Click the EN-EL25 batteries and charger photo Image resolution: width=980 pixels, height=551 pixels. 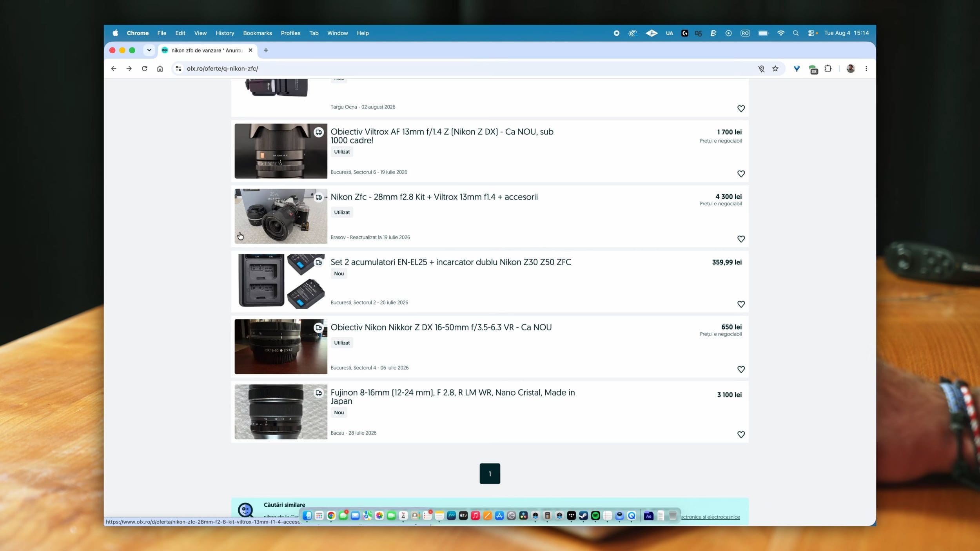(x=281, y=281)
